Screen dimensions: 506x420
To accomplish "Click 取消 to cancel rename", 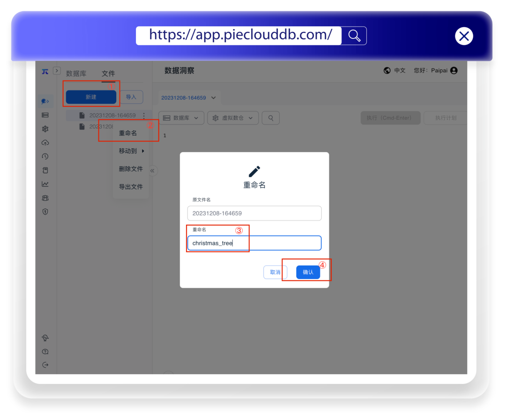I will pos(275,272).
